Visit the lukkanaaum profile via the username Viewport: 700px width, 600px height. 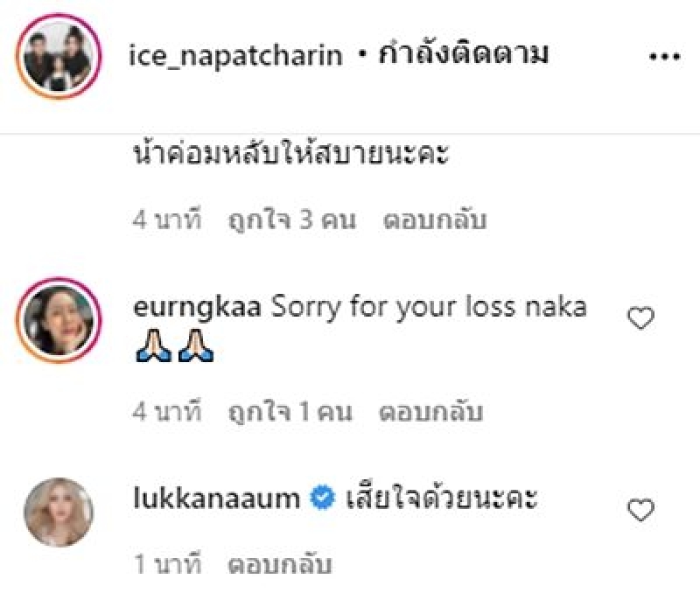tap(216, 498)
